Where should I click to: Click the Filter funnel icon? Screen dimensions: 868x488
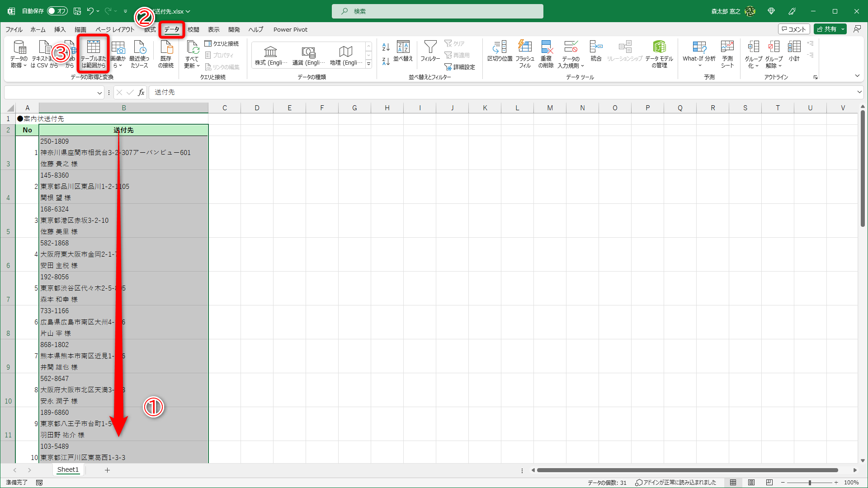pyautogui.click(x=430, y=47)
